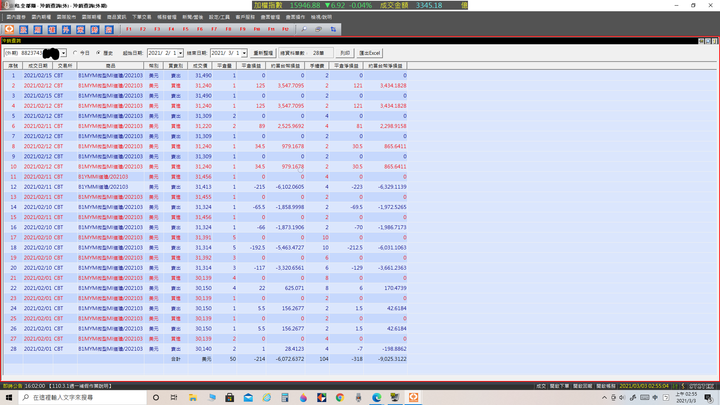The image size is (720, 405).
Task: Click the 列印 print button
Action: pyautogui.click(x=345, y=53)
